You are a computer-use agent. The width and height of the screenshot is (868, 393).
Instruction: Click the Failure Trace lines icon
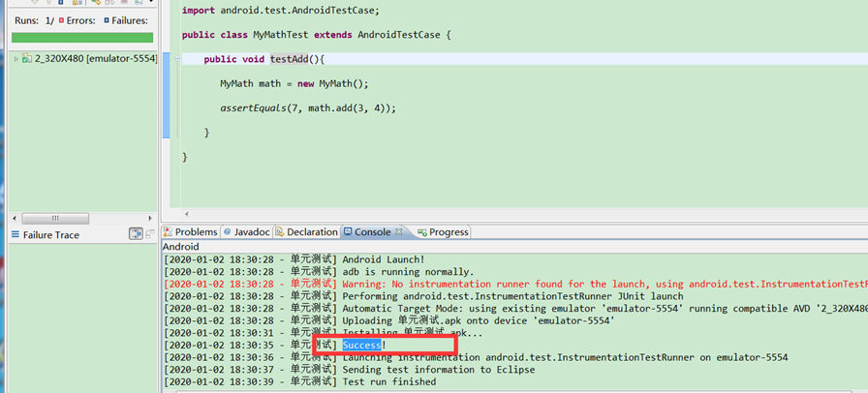[15, 234]
